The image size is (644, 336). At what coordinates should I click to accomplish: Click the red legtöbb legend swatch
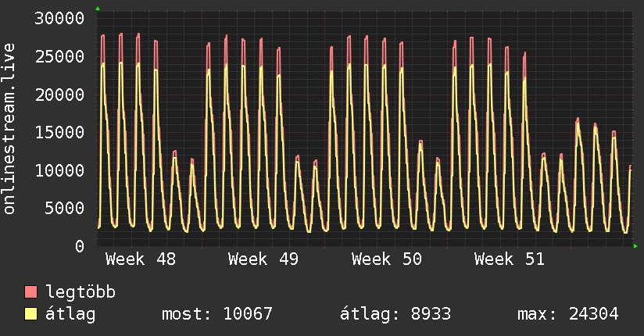tap(31, 293)
